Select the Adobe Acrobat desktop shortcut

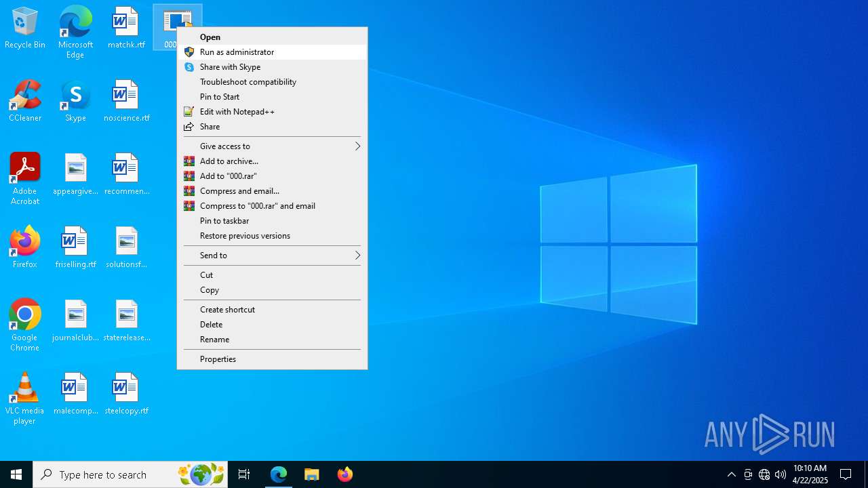point(25,179)
